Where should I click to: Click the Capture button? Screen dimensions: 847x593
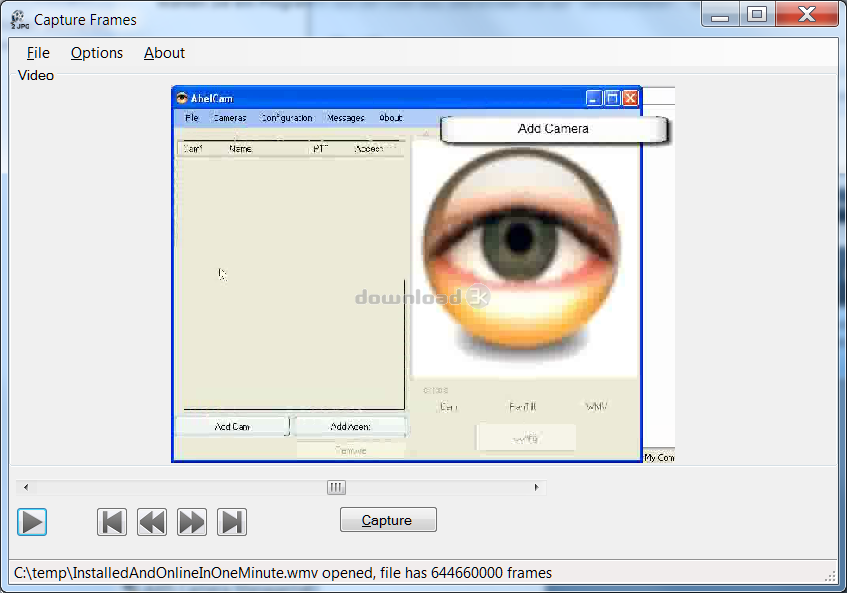click(x=388, y=520)
